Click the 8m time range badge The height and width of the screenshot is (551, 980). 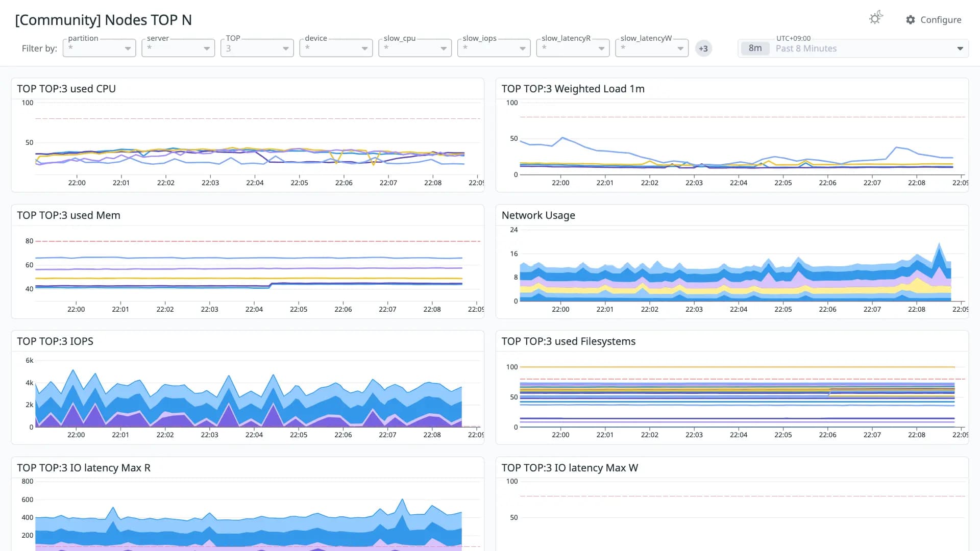[x=755, y=48]
